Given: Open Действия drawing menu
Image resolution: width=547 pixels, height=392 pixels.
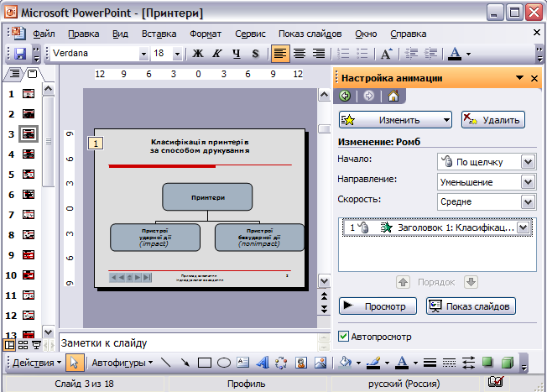Looking at the screenshot, I should click(x=37, y=363).
